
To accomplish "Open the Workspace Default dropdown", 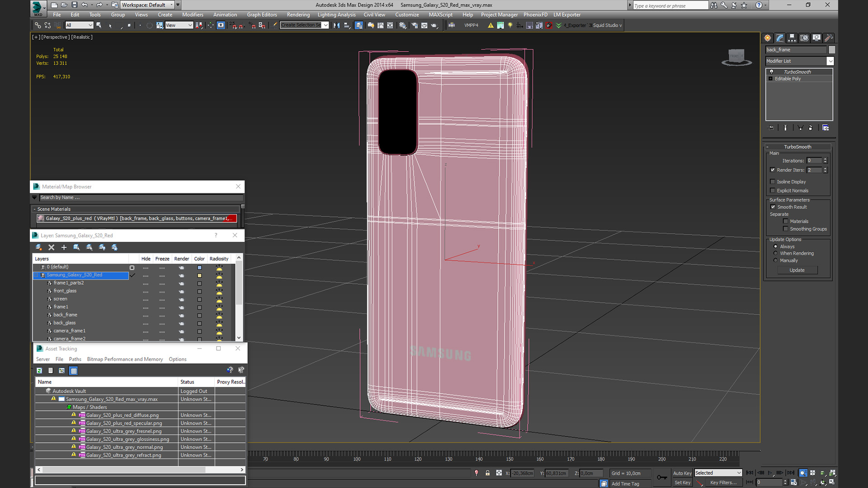I will tap(147, 5).
